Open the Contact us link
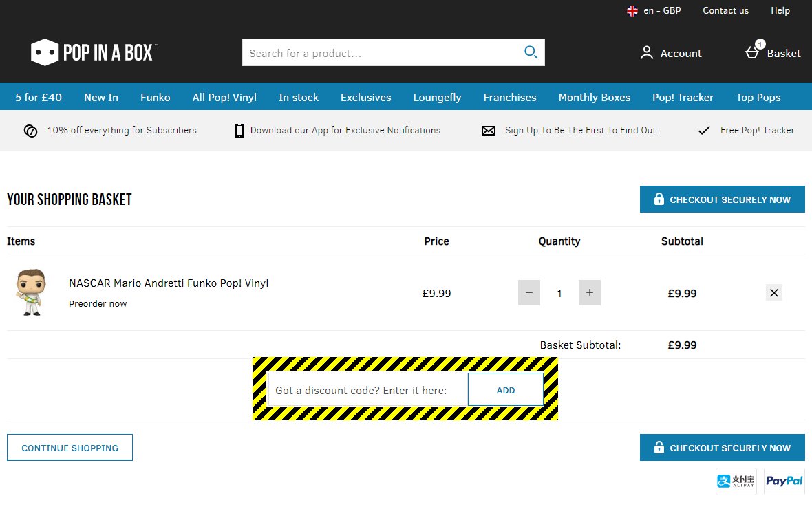This screenshot has width=812, height=509. click(x=725, y=11)
